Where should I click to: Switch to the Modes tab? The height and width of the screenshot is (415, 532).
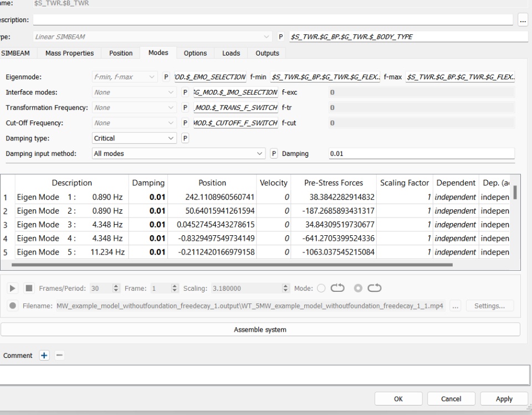158,53
